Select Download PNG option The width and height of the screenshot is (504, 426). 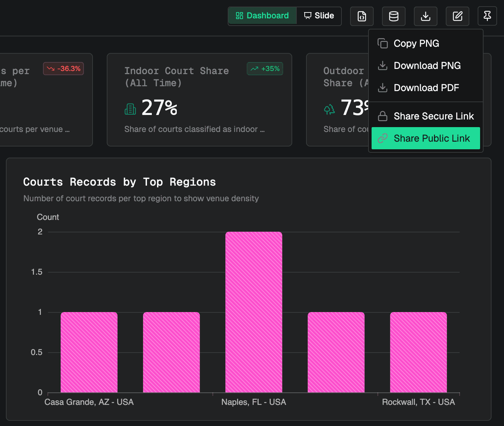click(x=427, y=65)
